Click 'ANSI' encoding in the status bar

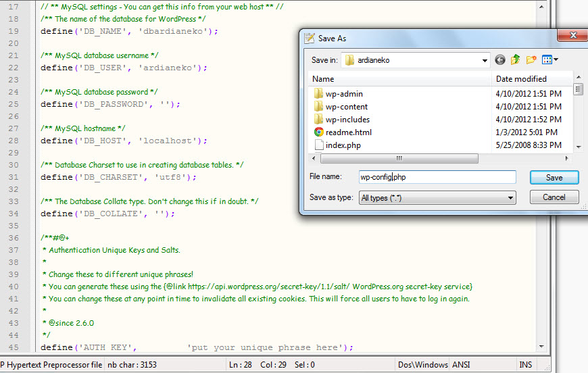(461, 365)
